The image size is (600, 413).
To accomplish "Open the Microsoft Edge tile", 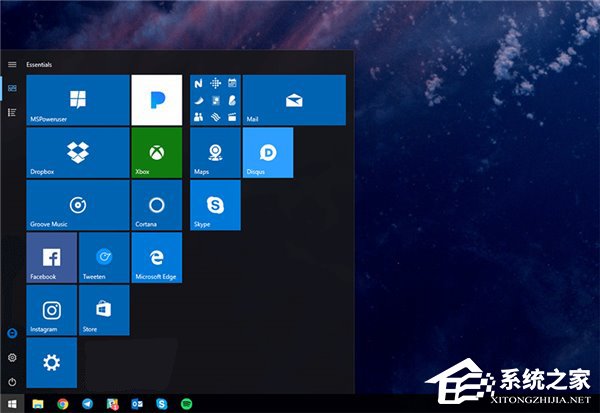I will tap(157, 258).
